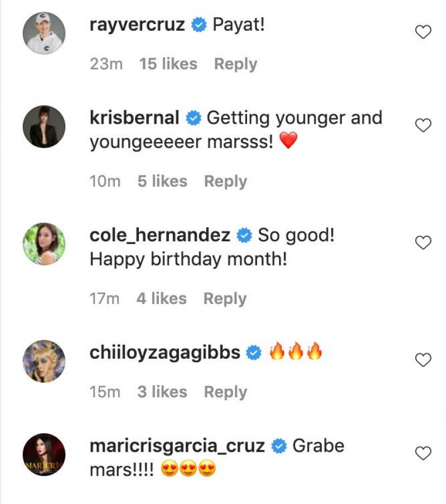Like cole_hernandez's birthday month comment

[x=424, y=243]
